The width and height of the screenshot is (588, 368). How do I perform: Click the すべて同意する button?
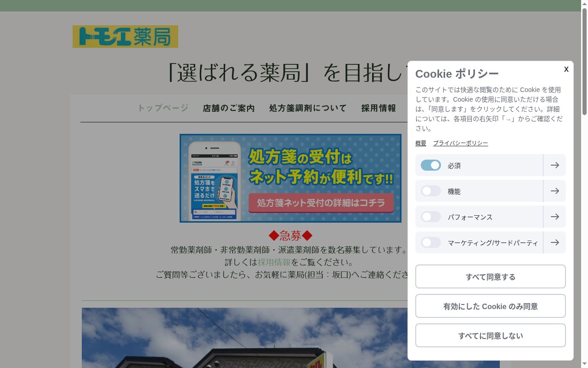click(x=491, y=276)
